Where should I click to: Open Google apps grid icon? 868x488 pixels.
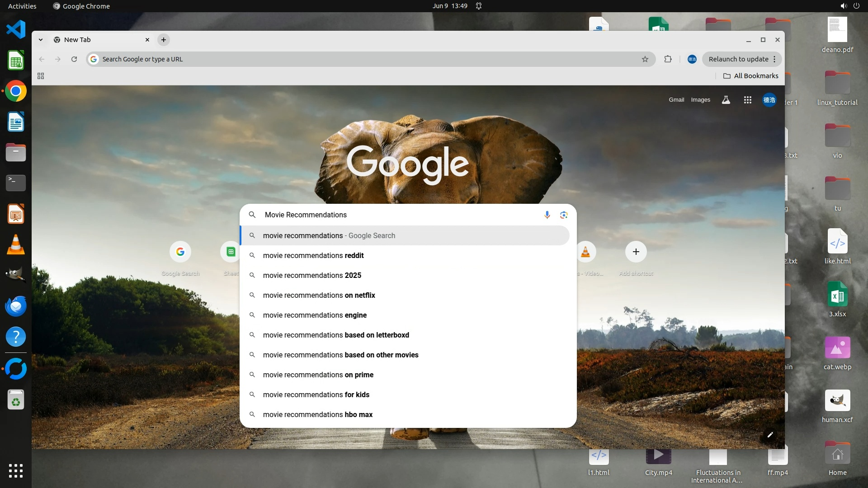click(x=748, y=100)
